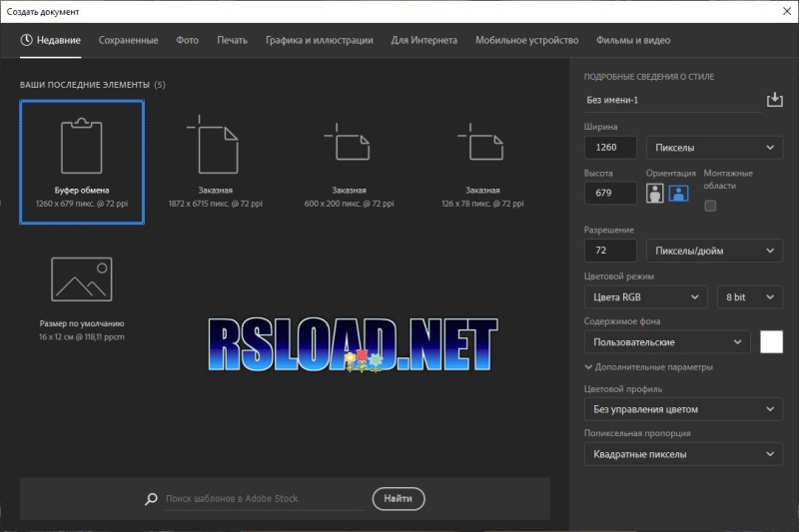Choose the 600 x 200 custom preset
The image size is (799, 532).
[349, 162]
